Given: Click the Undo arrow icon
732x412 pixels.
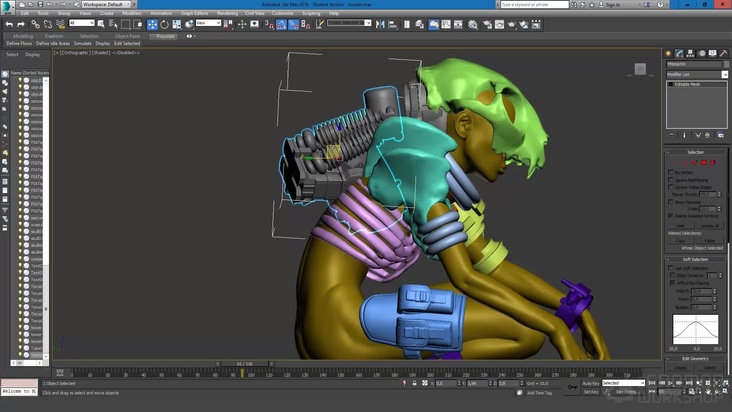Looking at the screenshot, I should click(9, 24).
